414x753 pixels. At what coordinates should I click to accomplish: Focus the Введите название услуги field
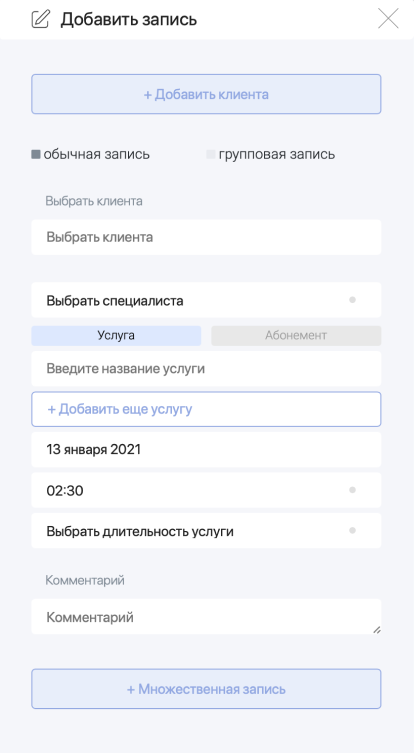[206, 369]
